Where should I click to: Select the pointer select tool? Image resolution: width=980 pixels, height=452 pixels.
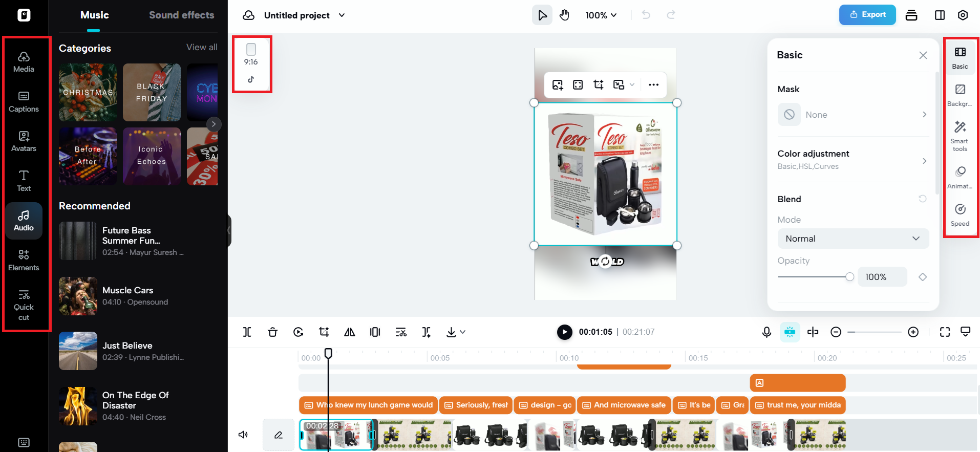coord(542,15)
